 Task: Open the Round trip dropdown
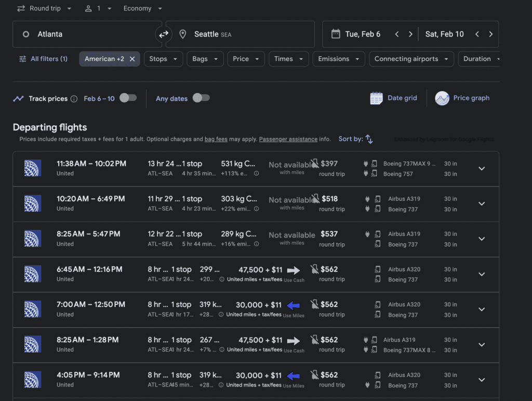tap(44, 9)
